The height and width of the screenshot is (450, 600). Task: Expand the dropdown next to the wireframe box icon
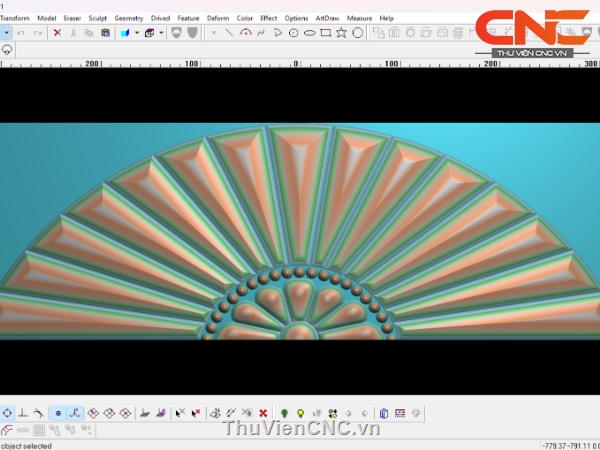(x=161, y=33)
